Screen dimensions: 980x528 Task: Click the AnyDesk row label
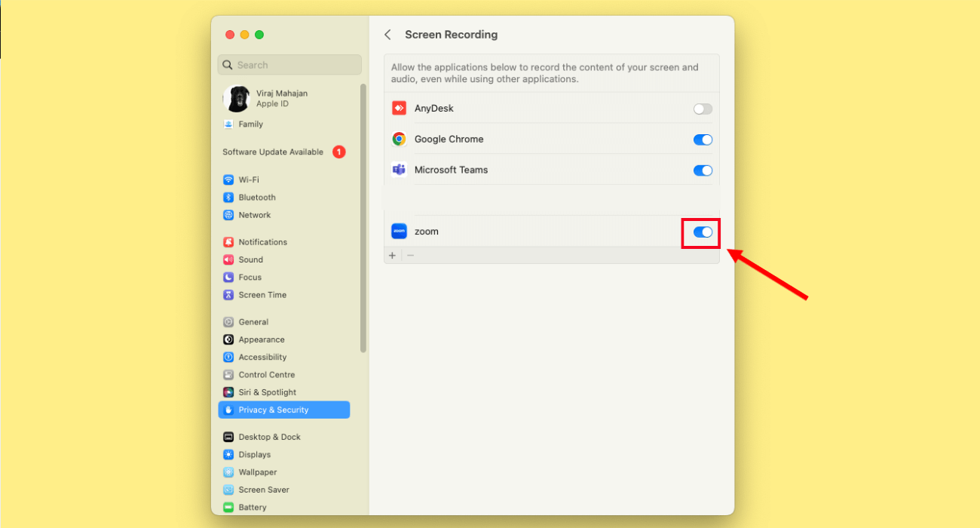click(434, 109)
